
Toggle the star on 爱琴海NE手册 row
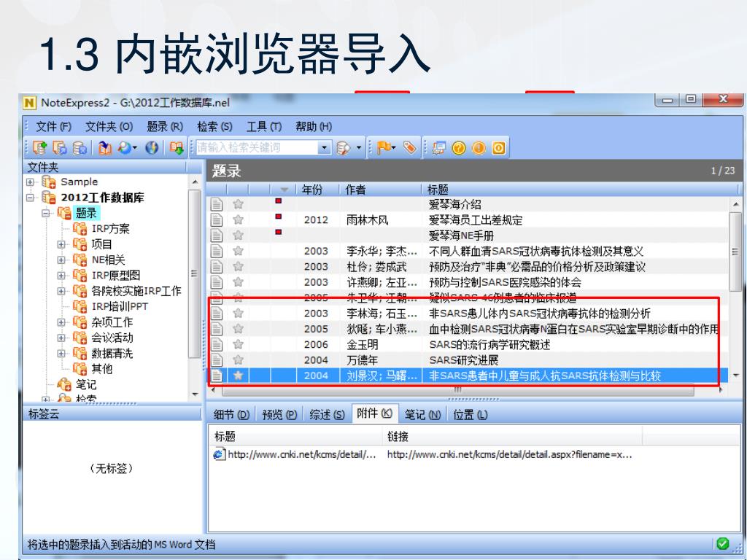[x=239, y=236]
